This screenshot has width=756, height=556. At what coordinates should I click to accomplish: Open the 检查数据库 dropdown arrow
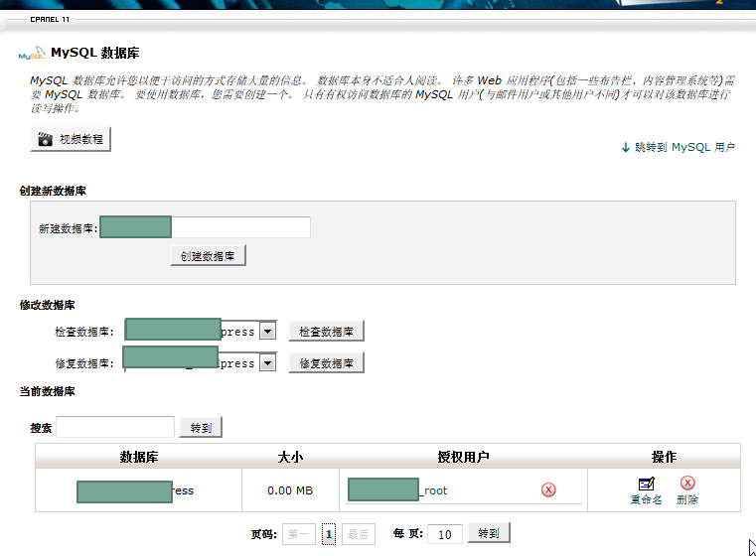[267, 331]
